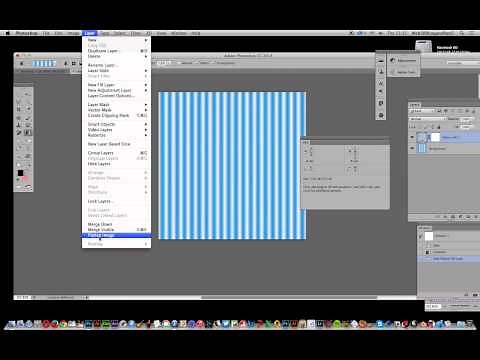Expand the Rasterize submenu
The image size is (480, 360).
[116, 135]
